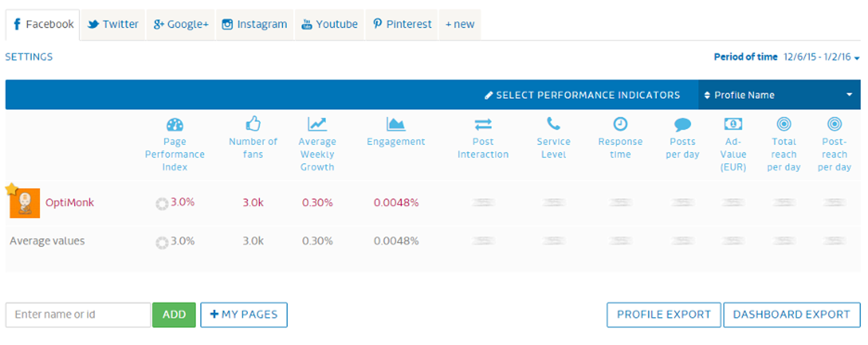Click the pencil icon beside Select Performance Indicators
The image size is (868, 345).
click(488, 95)
